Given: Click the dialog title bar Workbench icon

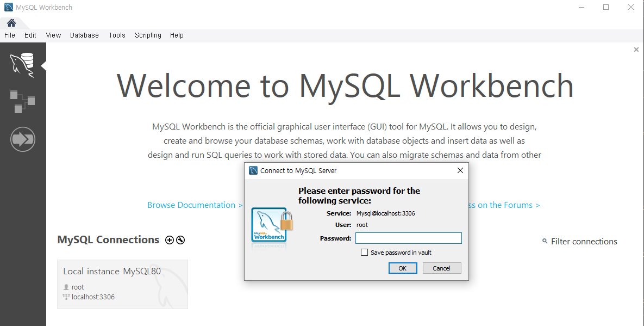Looking at the screenshot, I should [x=253, y=170].
